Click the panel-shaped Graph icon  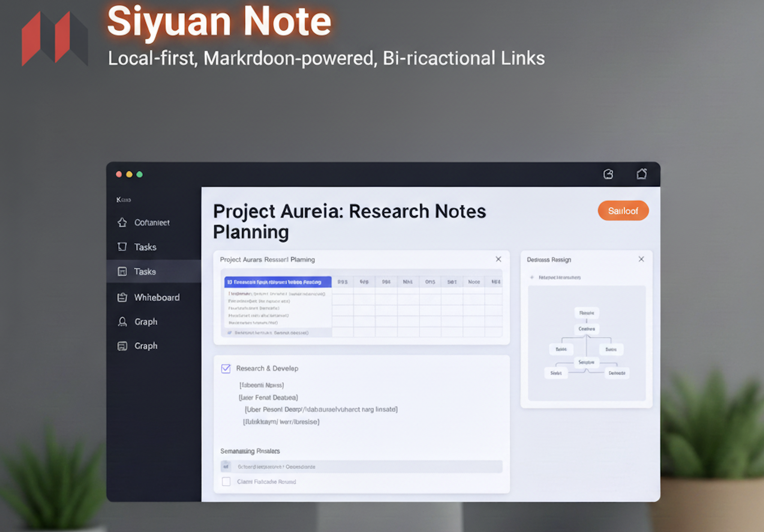coord(122,346)
